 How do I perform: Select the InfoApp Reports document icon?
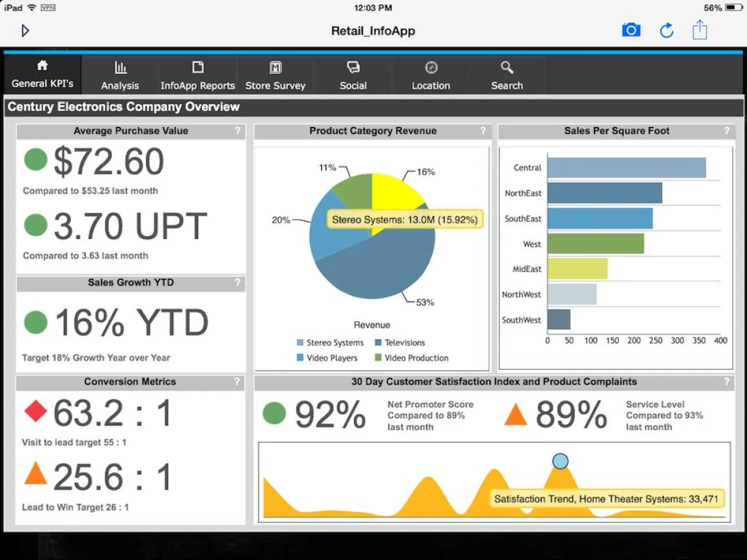tap(197, 68)
